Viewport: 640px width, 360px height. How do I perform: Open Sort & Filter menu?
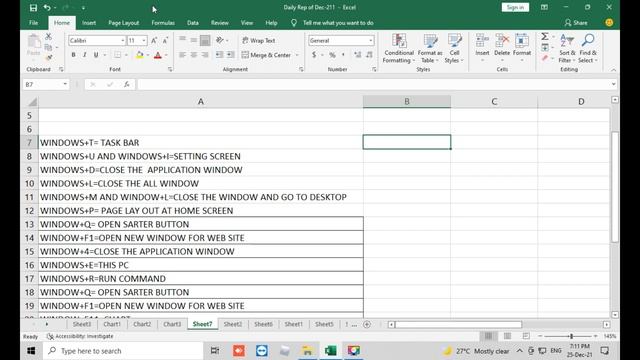567,49
